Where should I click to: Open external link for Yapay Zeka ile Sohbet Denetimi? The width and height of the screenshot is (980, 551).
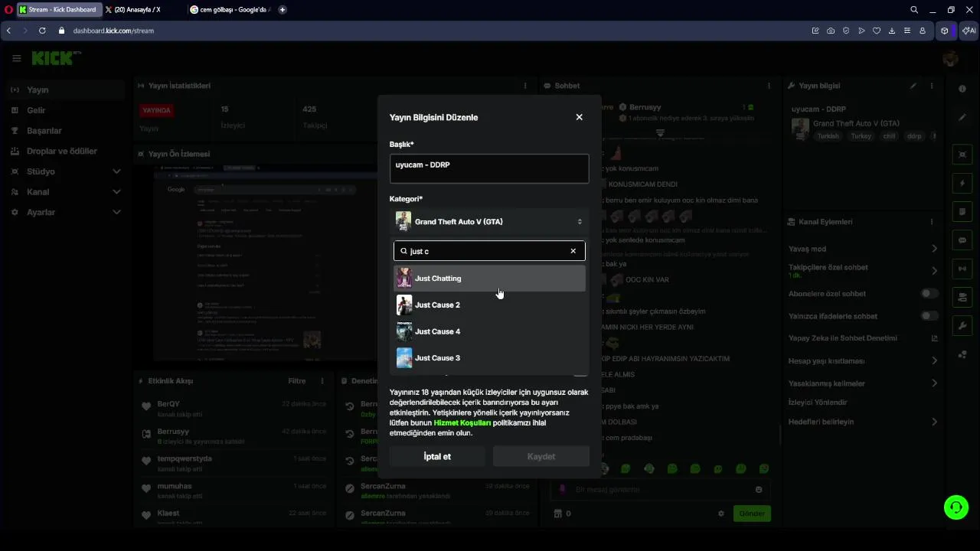pyautogui.click(x=934, y=338)
